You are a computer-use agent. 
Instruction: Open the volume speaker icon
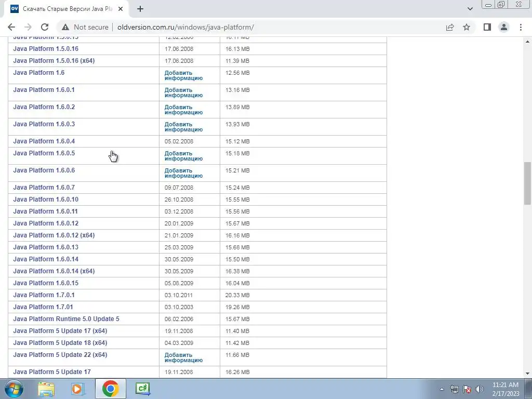pos(480,389)
